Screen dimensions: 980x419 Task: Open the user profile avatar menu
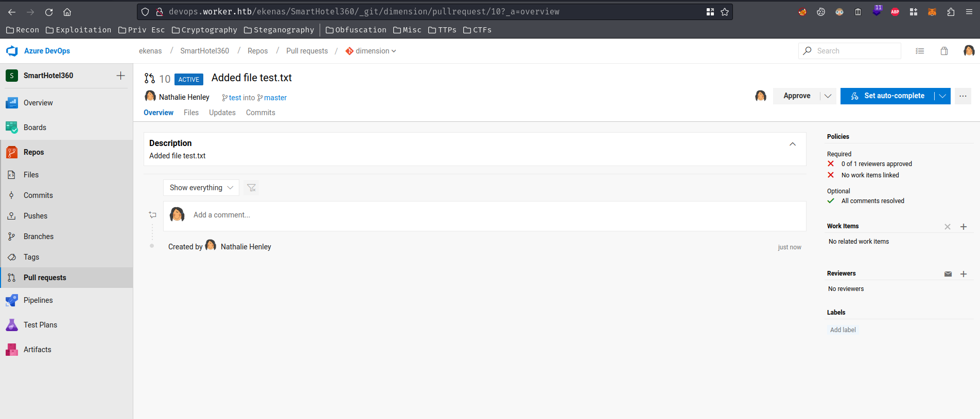[x=969, y=50]
